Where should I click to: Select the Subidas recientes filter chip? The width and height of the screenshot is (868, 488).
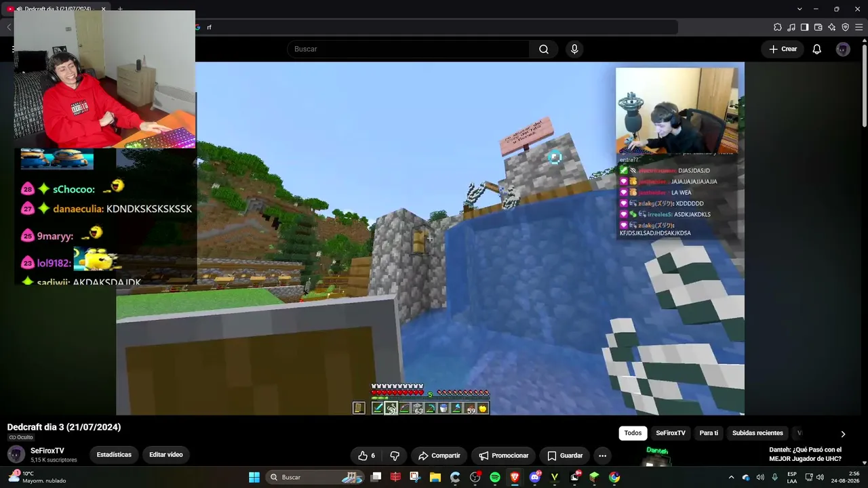757,433
